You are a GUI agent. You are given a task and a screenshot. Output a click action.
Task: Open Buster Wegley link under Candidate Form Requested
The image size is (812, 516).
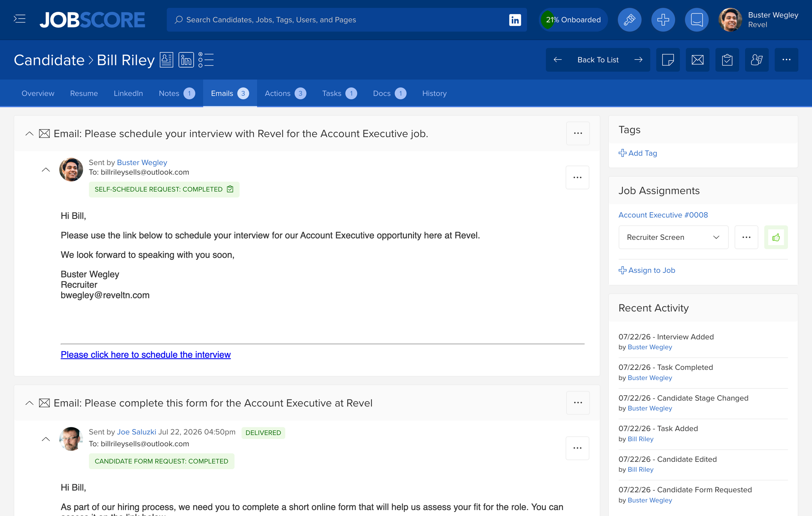click(x=650, y=500)
